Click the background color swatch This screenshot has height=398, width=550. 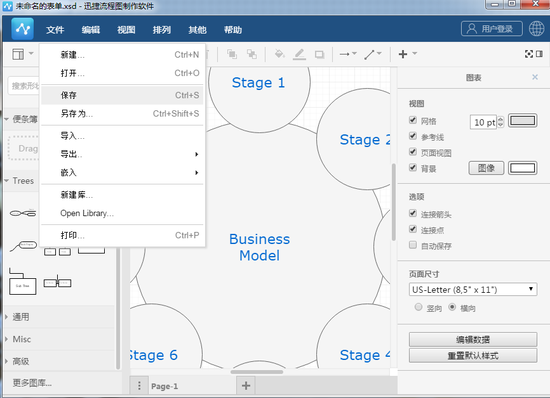click(523, 168)
